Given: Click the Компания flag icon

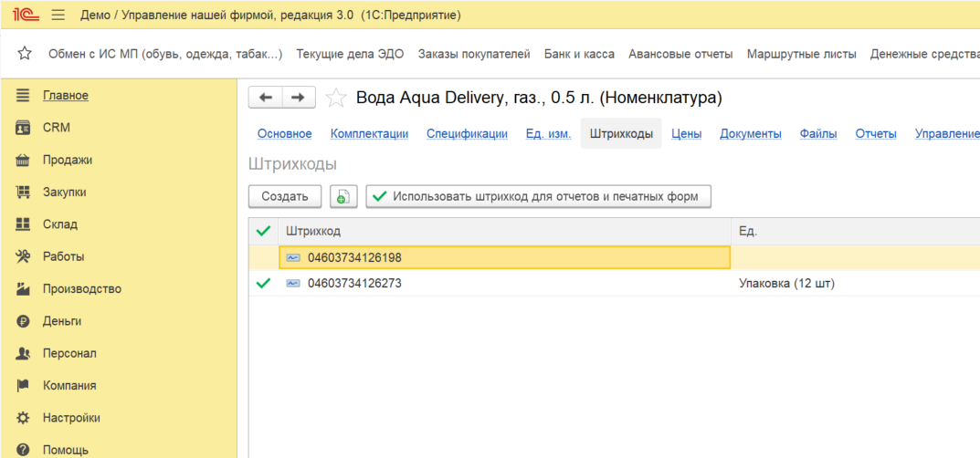Looking at the screenshot, I should (x=23, y=386).
